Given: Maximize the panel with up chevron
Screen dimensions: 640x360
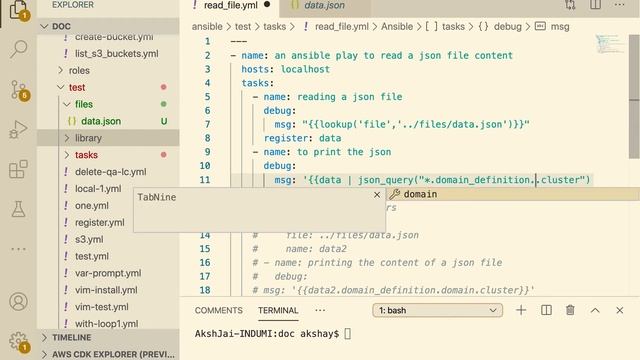Looking at the screenshot, I should pyautogui.click(x=595, y=310).
